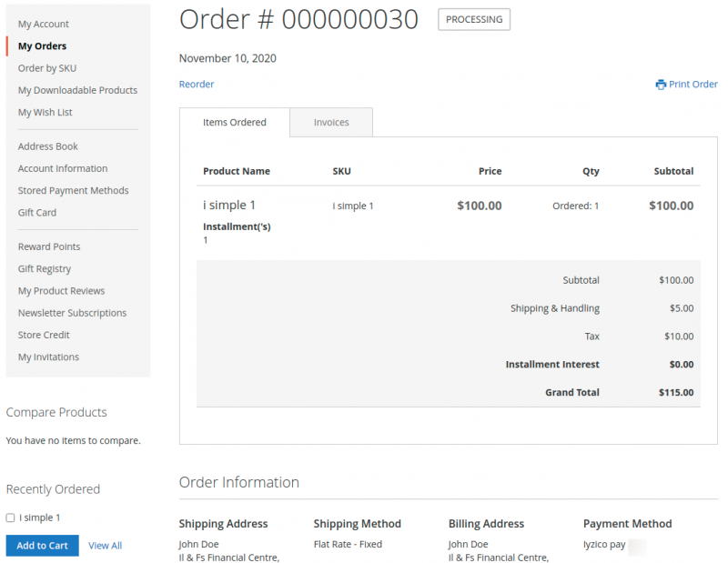Switch to the Invoices tab
The width and height of the screenshot is (728, 563).
330,122
